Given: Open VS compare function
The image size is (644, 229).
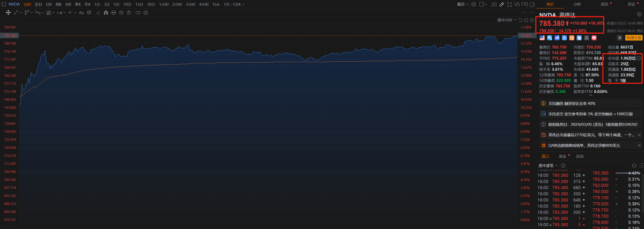Looking at the screenshot, I should pyautogui.click(x=517, y=4).
